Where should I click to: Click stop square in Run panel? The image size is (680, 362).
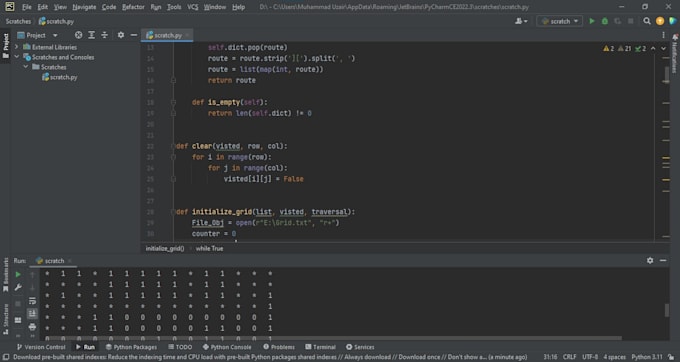click(18, 303)
